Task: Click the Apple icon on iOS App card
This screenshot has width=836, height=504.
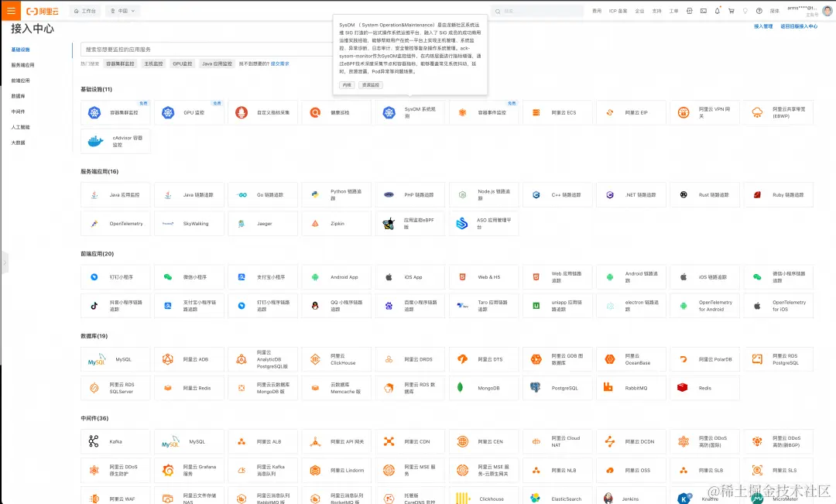Action: (389, 277)
